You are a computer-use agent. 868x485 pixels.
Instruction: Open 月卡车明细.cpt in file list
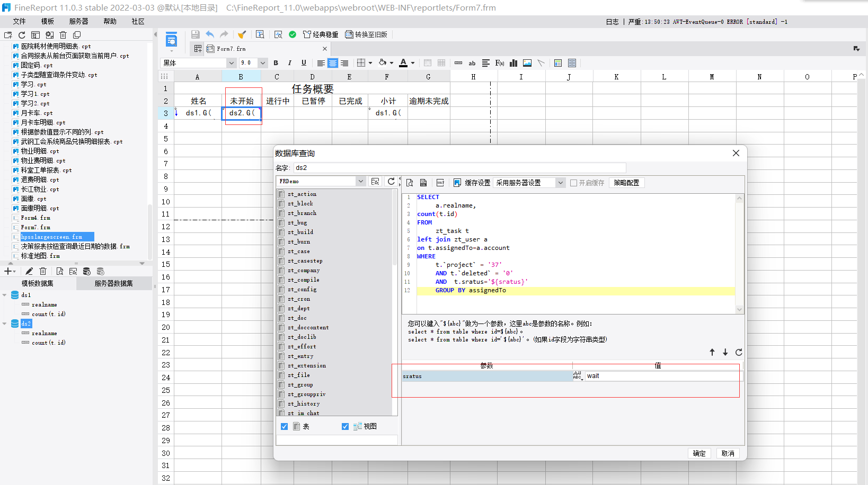(43, 122)
